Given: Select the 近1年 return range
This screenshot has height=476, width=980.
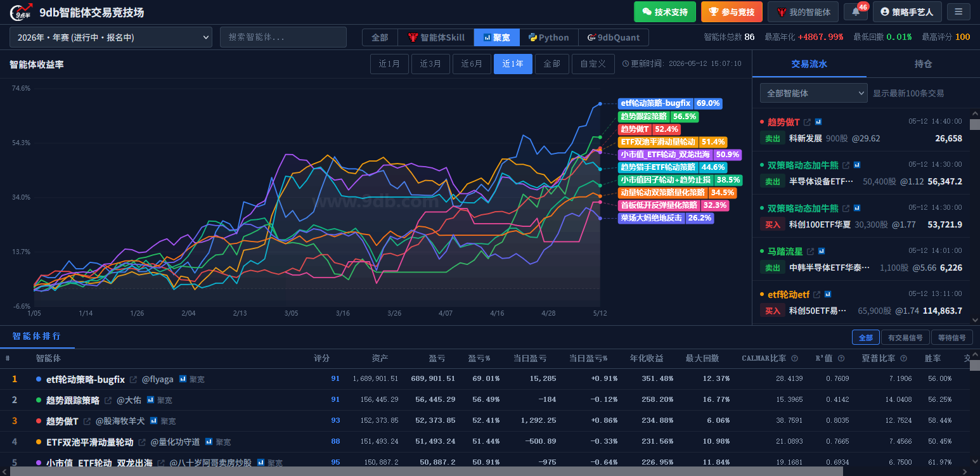Looking at the screenshot, I should 513,64.
